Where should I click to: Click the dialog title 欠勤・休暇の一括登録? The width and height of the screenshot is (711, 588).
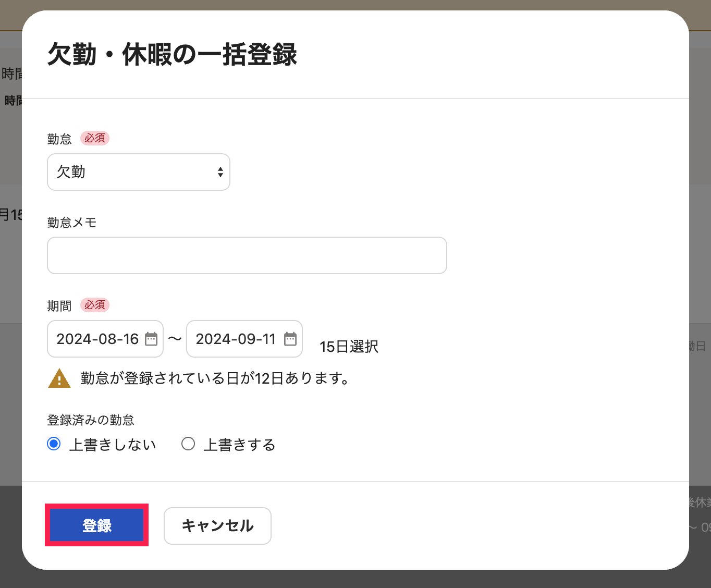tap(172, 54)
